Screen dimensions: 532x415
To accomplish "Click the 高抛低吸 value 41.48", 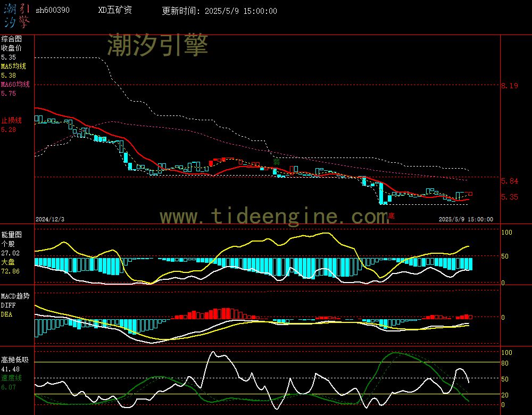I will pyautogui.click(x=10, y=369).
